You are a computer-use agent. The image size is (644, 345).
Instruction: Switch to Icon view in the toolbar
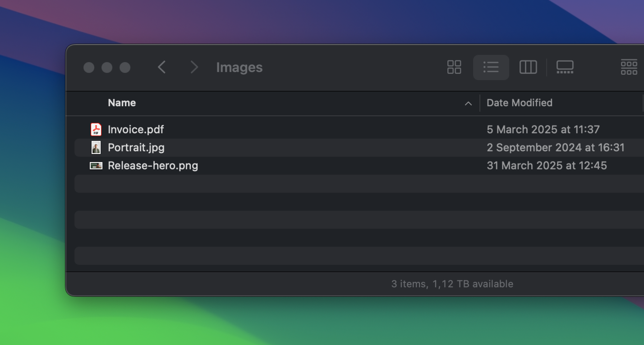point(454,67)
